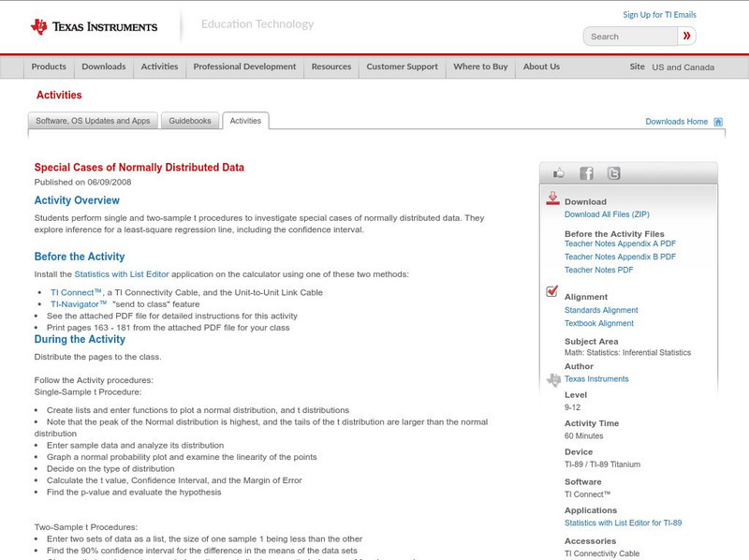Click the red checkmark Alignment icon
This screenshot has width=749, height=560.
[x=551, y=291]
